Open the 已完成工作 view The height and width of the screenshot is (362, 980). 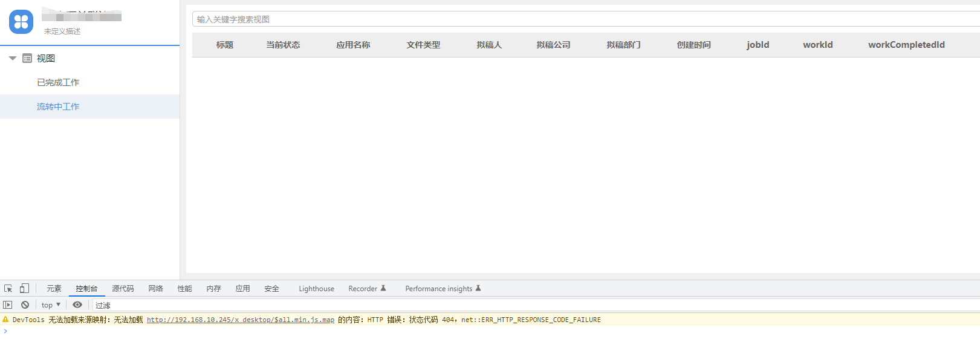click(x=58, y=82)
